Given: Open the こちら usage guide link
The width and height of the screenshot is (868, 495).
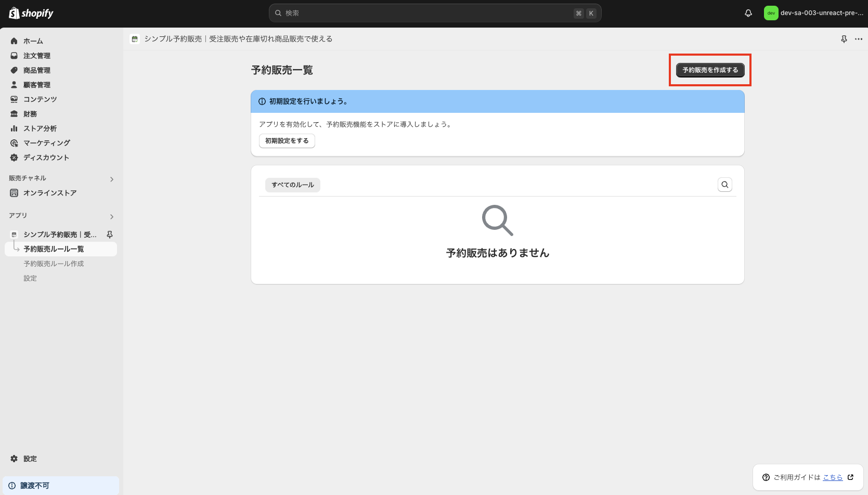Looking at the screenshot, I should 833,477.
